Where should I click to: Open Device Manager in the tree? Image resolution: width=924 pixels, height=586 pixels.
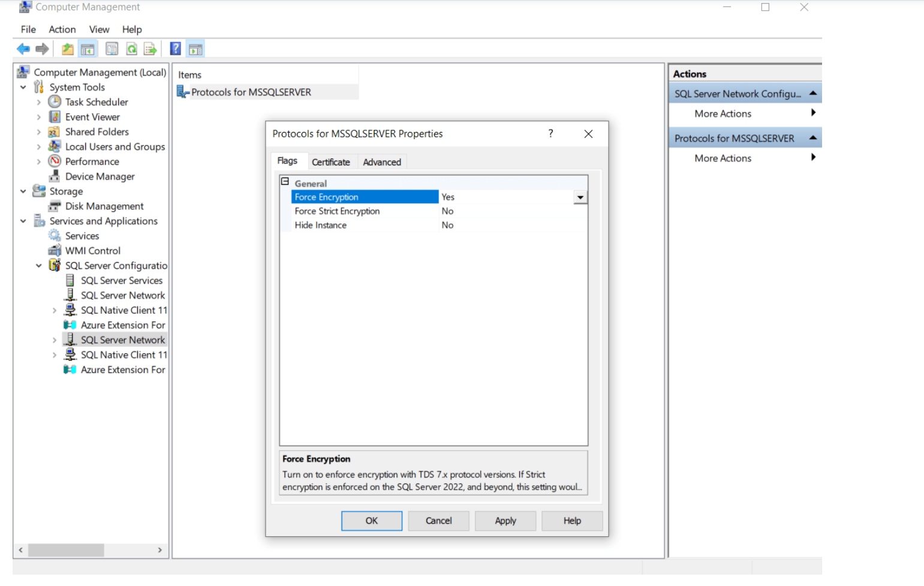tap(100, 176)
